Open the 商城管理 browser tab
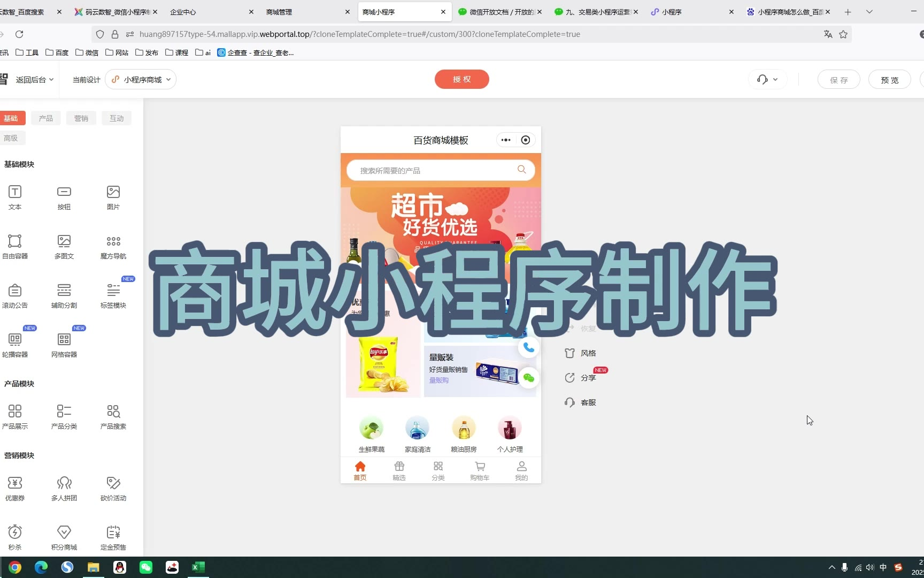924x578 pixels. tap(309, 12)
